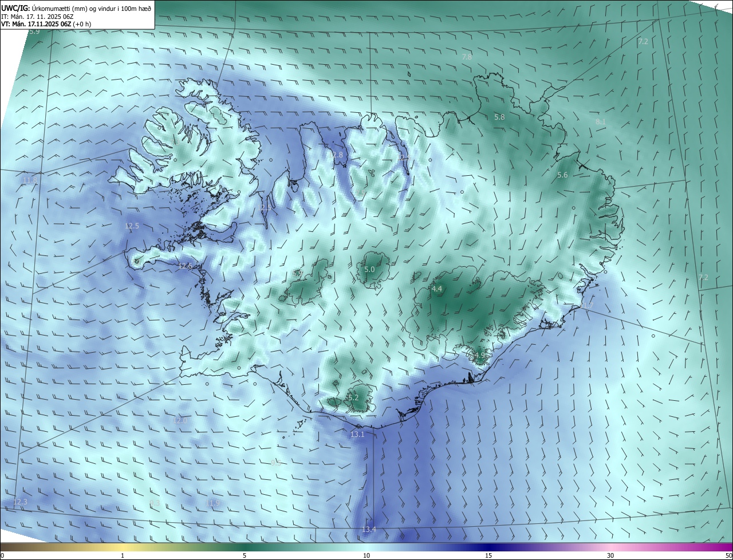
Task: Click the 30 tick label on the colorbar
Action: pos(610,555)
